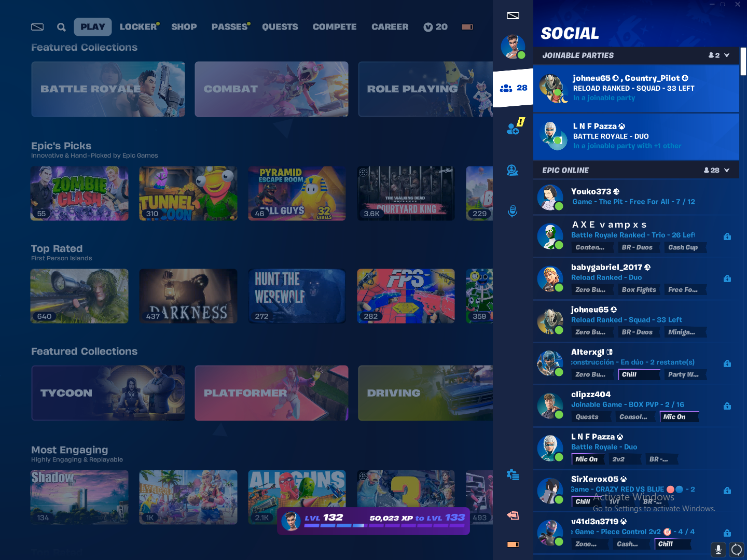This screenshot has width=747, height=560.
Task: Select johneu65 in the Epic Online list
Action: coord(636,321)
